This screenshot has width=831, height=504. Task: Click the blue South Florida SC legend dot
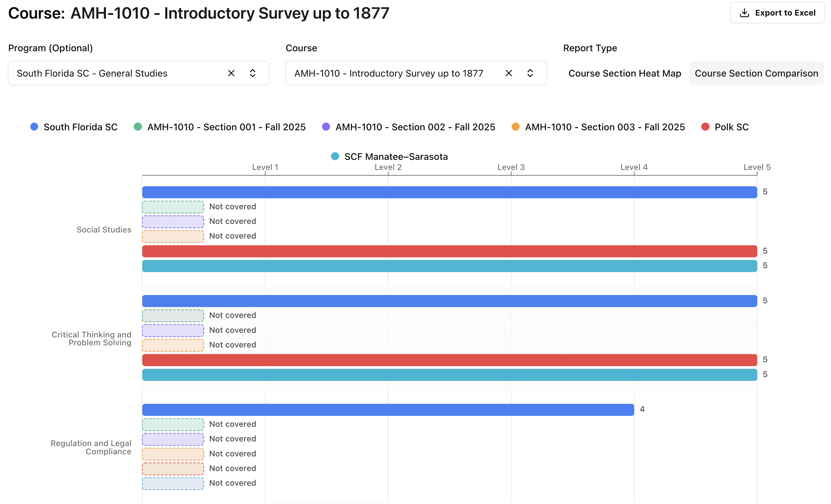pos(34,127)
